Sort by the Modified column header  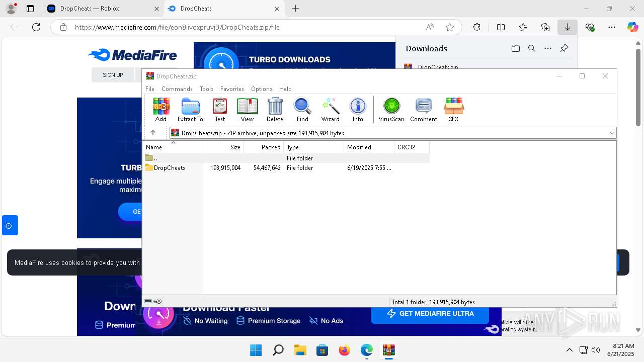[x=369, y=147]
